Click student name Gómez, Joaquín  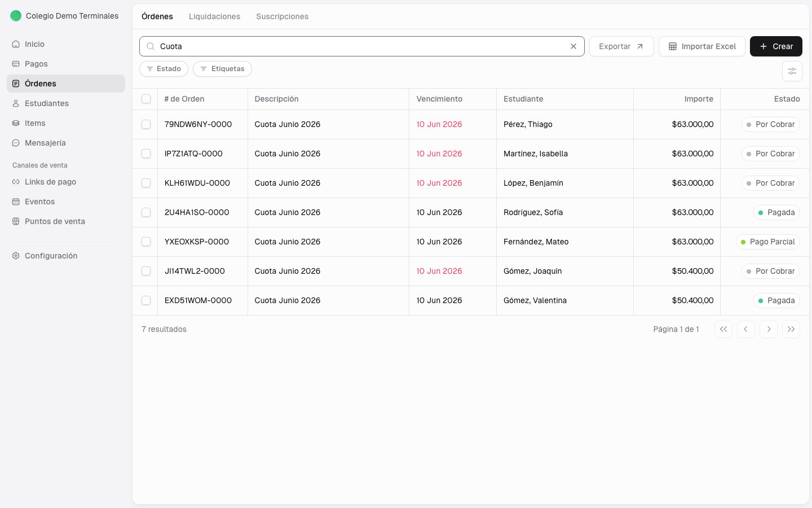point(533,271)
